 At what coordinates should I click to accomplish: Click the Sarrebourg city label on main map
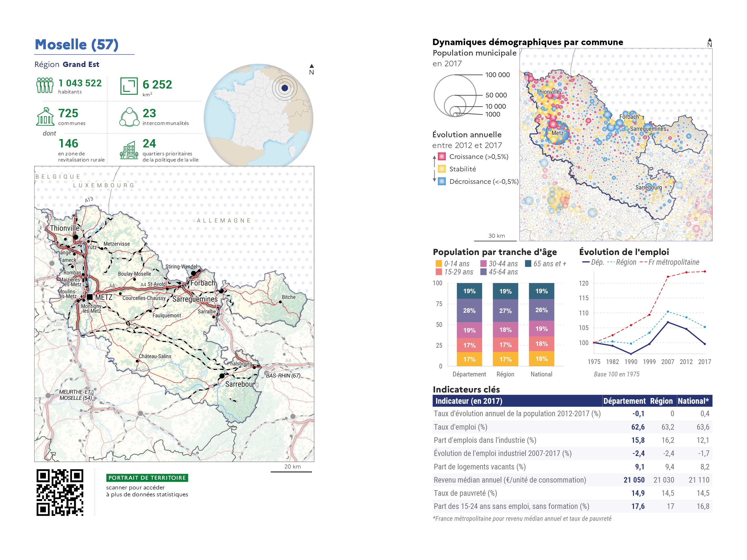coord(241,384)
